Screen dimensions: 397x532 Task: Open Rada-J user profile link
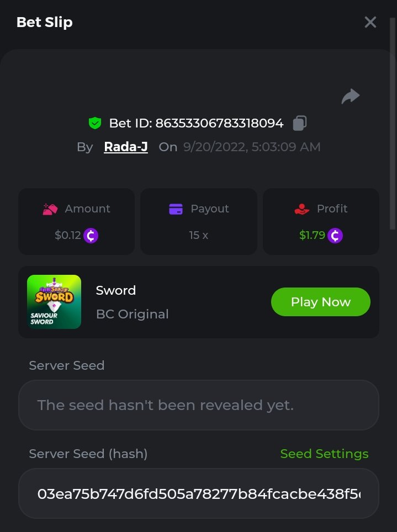(x=126, y=147)
